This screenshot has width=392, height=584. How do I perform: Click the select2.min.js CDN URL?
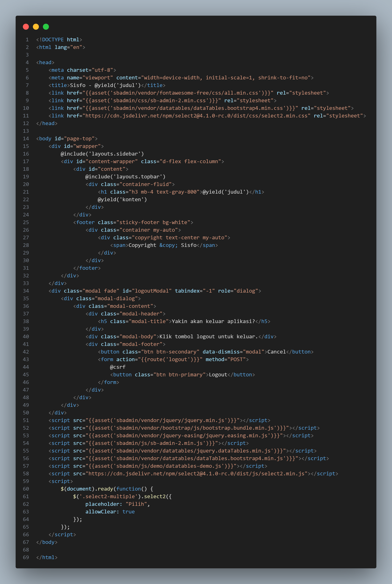196,474
